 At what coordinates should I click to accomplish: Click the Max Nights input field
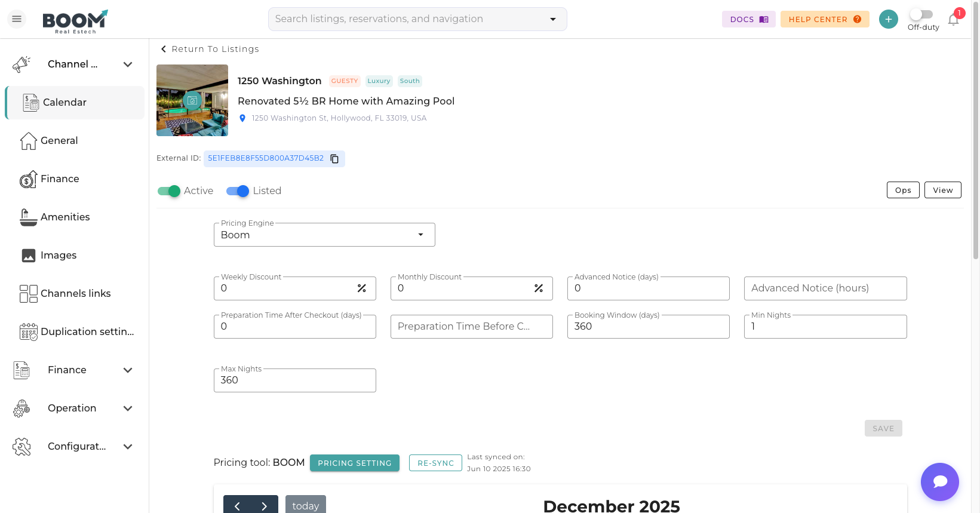(294, 380)
